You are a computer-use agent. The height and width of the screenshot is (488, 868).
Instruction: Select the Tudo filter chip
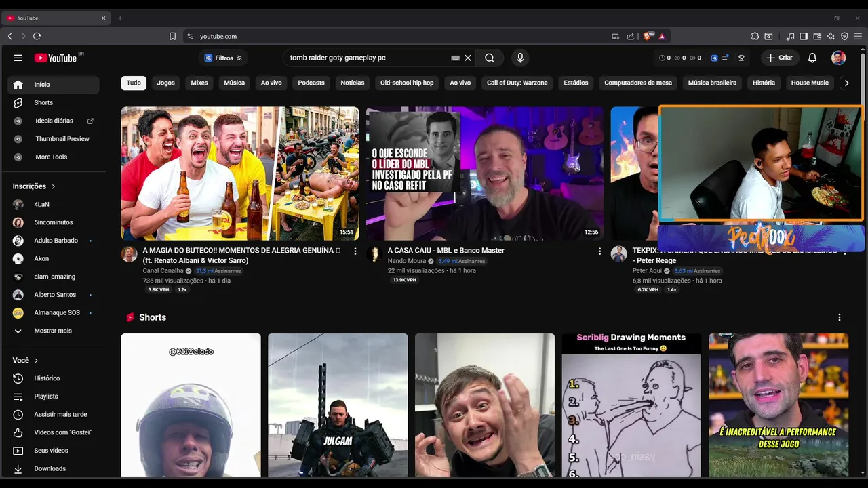click(134, 83)
